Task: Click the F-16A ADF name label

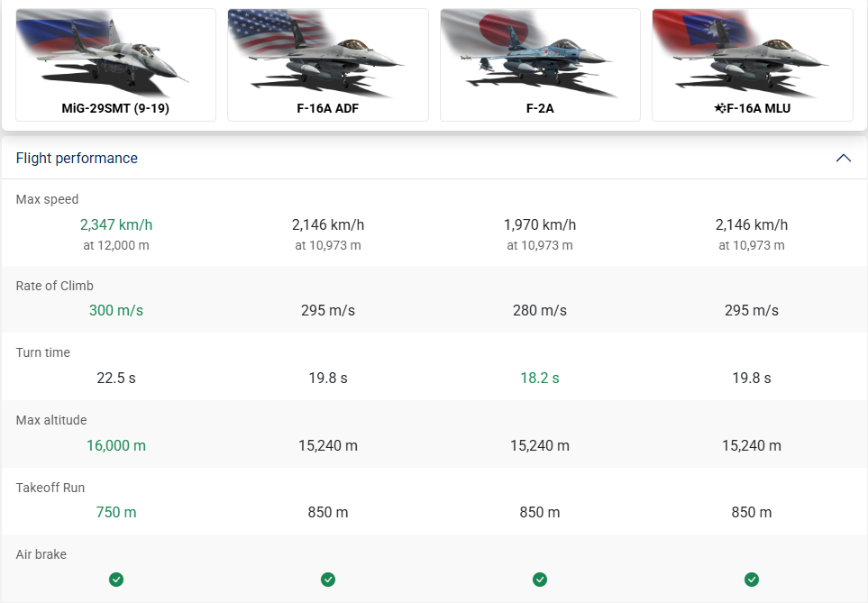Action: click(x=328, y=108)
